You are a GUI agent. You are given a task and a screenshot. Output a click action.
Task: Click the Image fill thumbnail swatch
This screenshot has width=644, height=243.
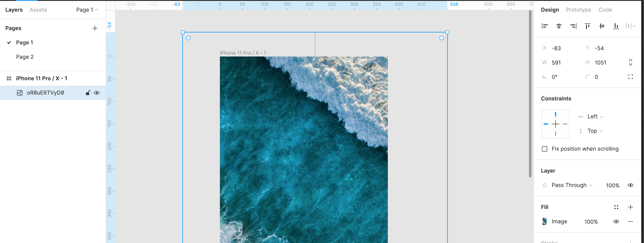point(545,221)
